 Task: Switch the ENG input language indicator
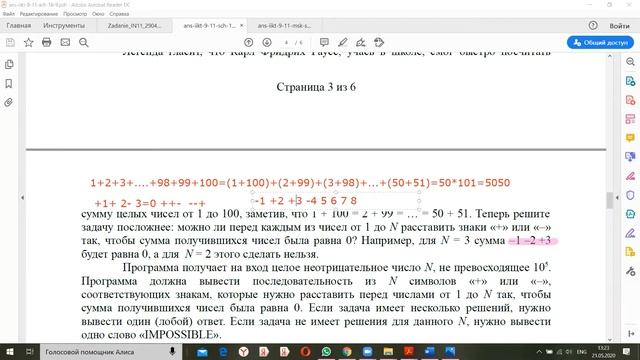tap(582, 351)
